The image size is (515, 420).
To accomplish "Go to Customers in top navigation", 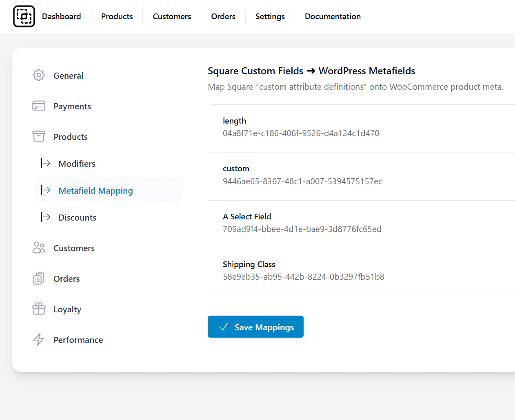I will [172, 16].
